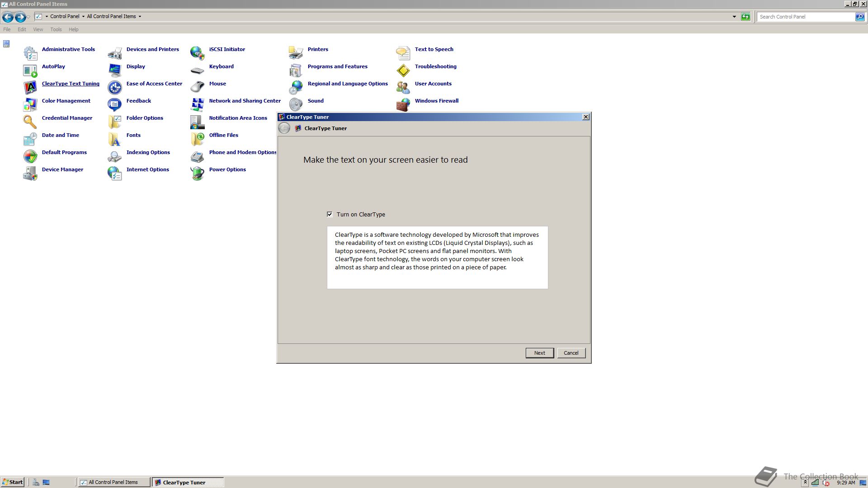Open the Sound speaker icon

tap(296, 105)
